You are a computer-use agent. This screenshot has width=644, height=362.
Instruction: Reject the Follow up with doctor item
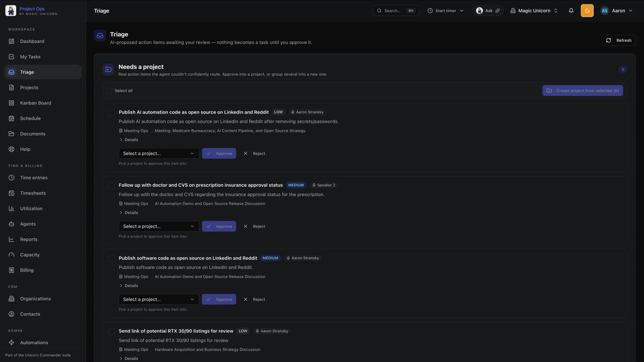coord(254,226)
